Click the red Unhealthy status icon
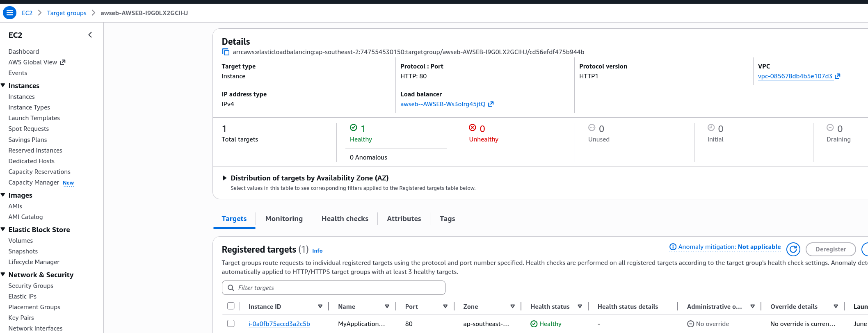Image resolution: width=868 pixels, height=333 pixels. pyautogui.click(x=473, y=128)
